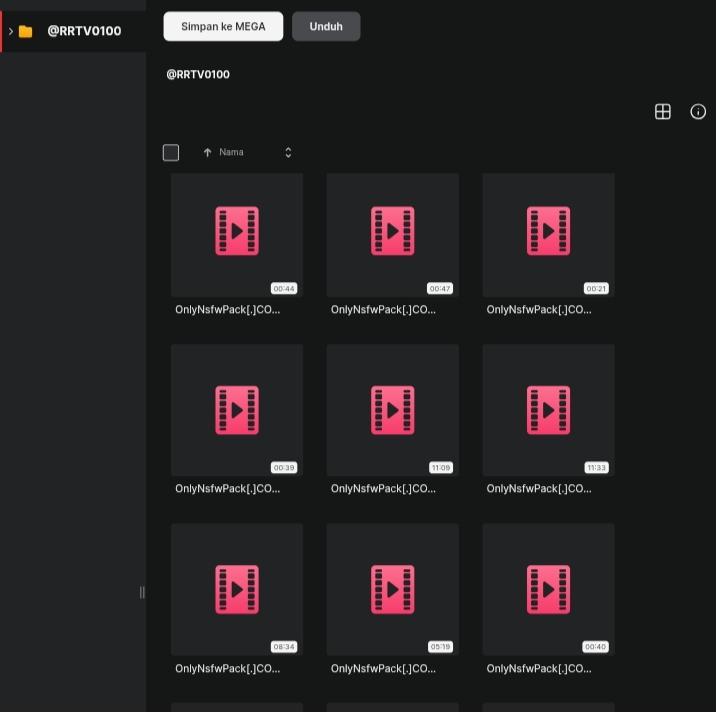This screenshot has height=712, width=716.
Task: Tick the select-all checkbox
Action: [x=171, y=153]
